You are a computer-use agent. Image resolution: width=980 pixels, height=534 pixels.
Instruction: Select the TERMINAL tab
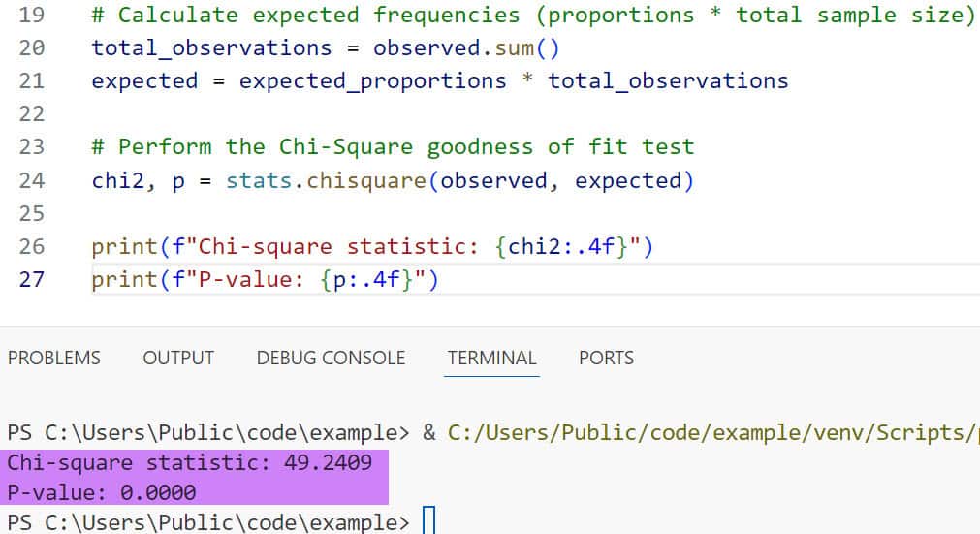tap(491, 358)
